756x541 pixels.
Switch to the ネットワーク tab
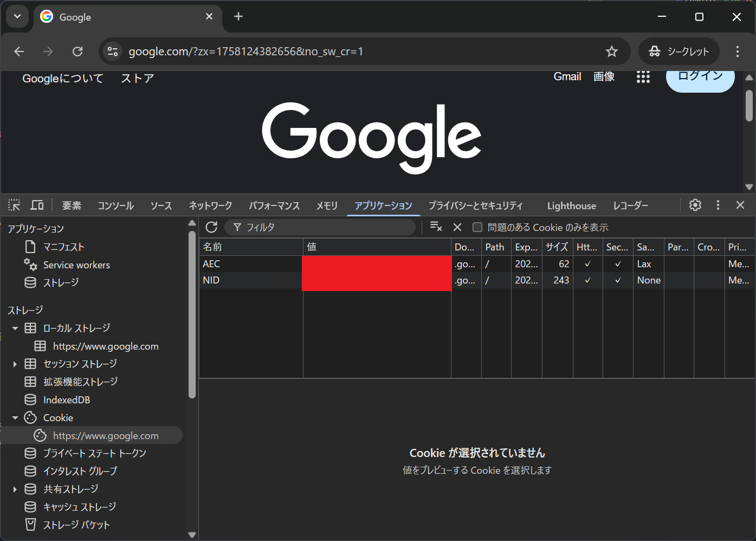pos(210,205)
